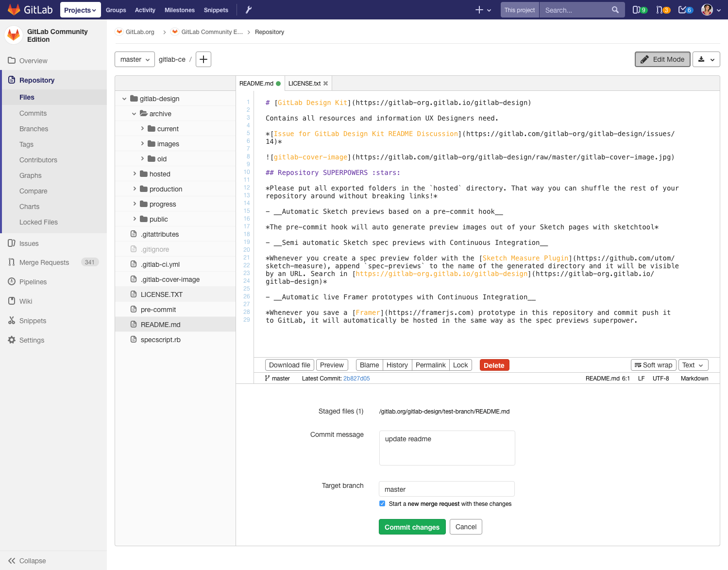Viewport: 728px width, 570px height.
Task: Click the add new file plus button
Action: coord(203,59)
